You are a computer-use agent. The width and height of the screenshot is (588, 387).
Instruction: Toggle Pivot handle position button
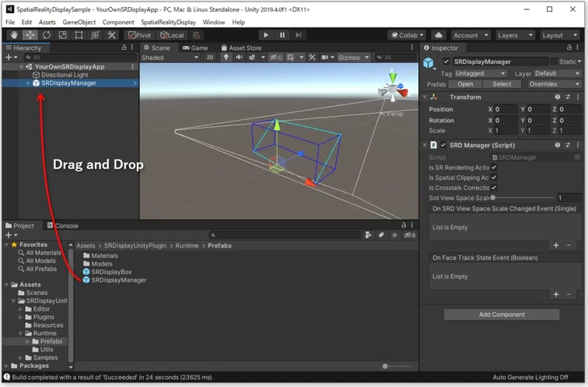[139, 35]
